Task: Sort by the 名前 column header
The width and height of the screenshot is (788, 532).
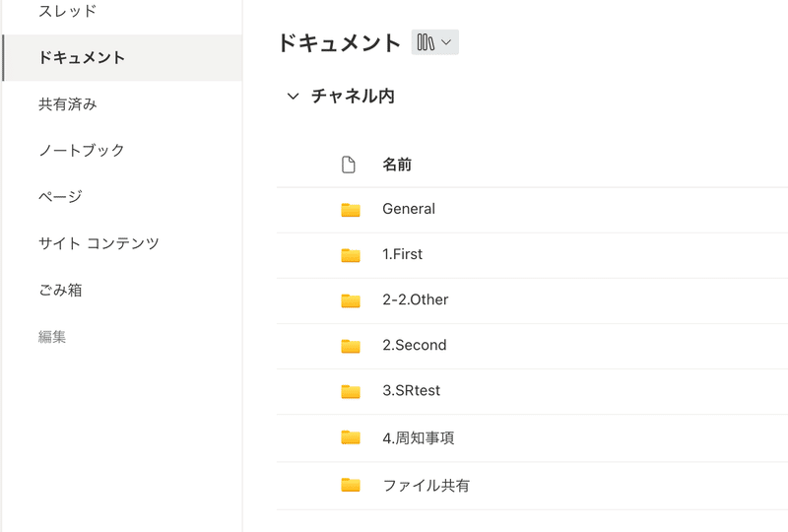Action: (x=397, y=165)
